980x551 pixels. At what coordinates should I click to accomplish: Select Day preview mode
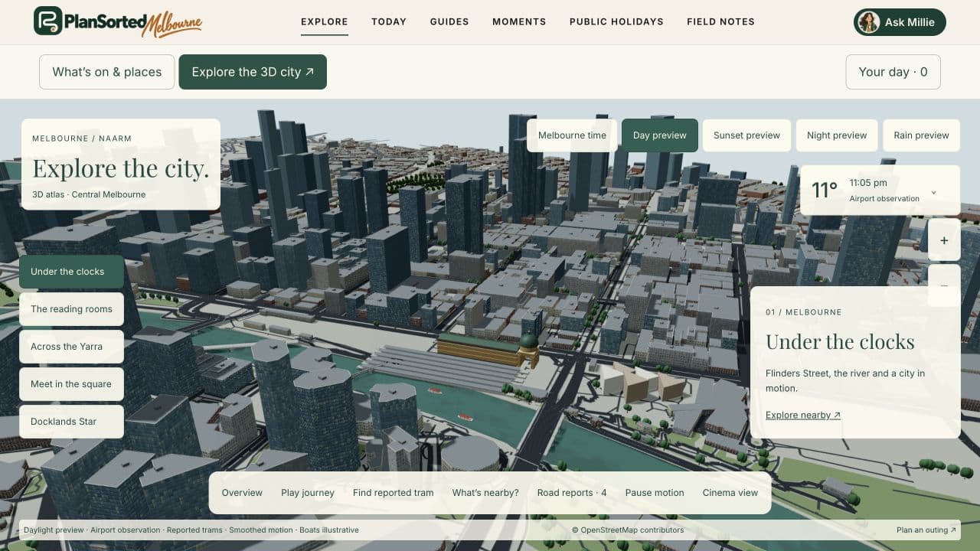click(660, 135)
